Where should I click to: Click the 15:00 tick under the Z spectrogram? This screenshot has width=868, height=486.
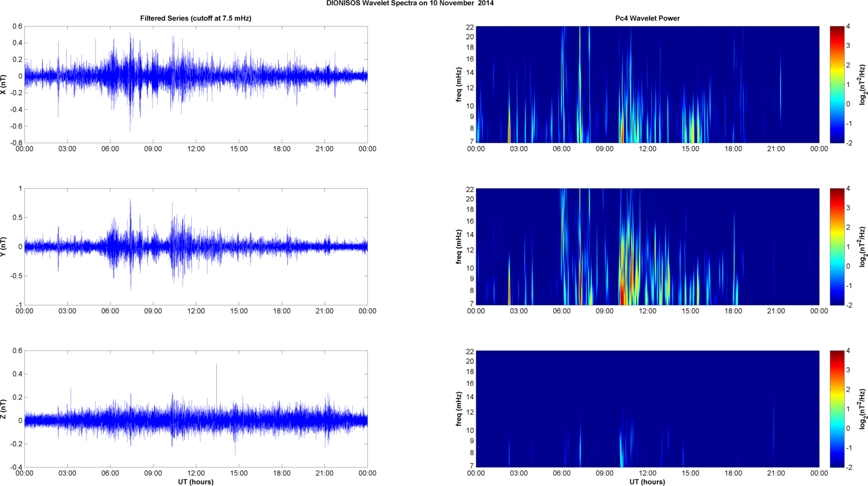click(690, 473)
